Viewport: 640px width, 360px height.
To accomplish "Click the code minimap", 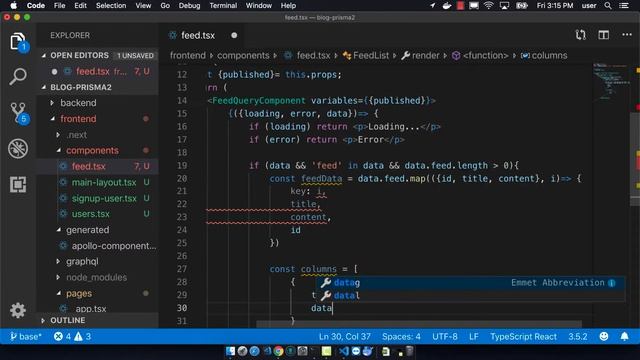I will tap(611, 81).
